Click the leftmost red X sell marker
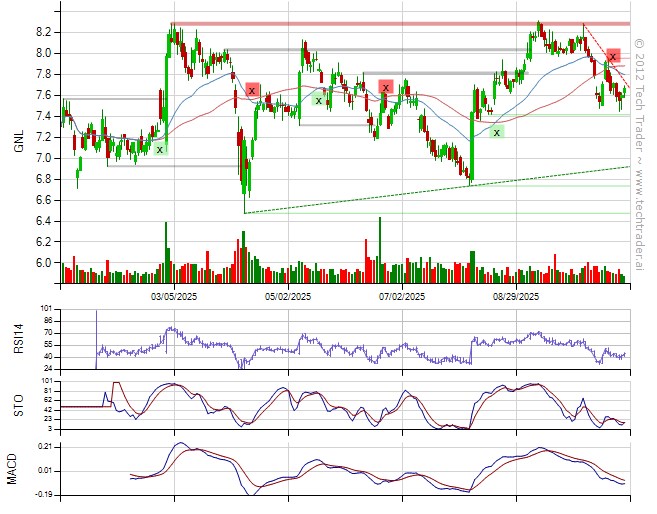657x514 pixels. pyautogui.click(x=252, y=90)
